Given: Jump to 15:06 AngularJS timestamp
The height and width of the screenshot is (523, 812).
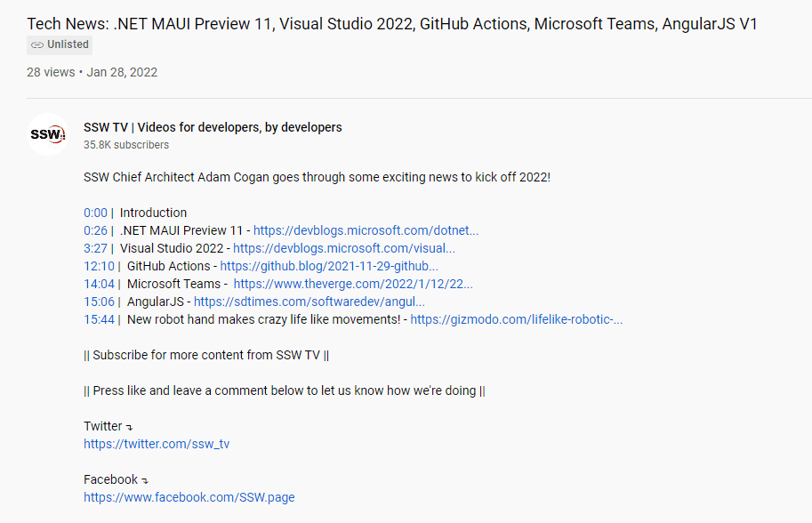Looking at the screenshot, I should pyautogui.click(x=99, y=302).
